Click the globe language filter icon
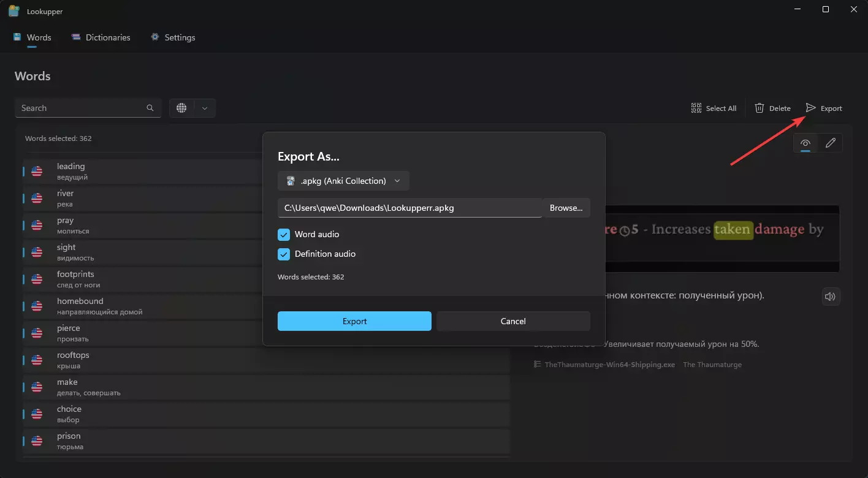The width and height of the screenshot is (868, 478). [x=181, y=108]
